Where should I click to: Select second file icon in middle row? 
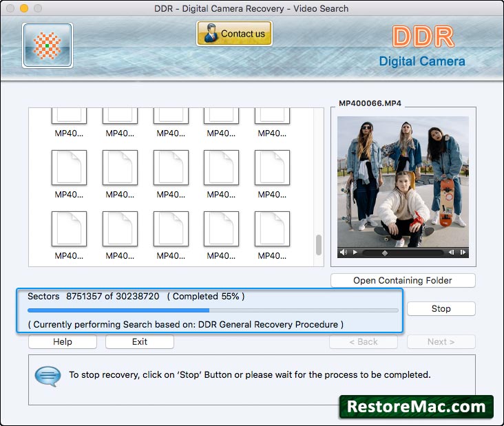120,168
